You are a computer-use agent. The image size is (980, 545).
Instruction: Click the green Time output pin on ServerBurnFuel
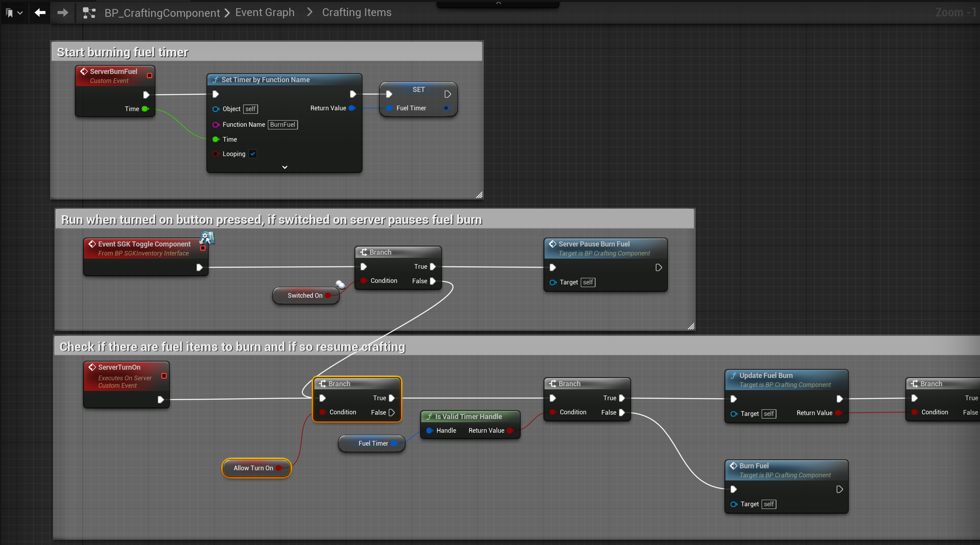tap(145, 109)
